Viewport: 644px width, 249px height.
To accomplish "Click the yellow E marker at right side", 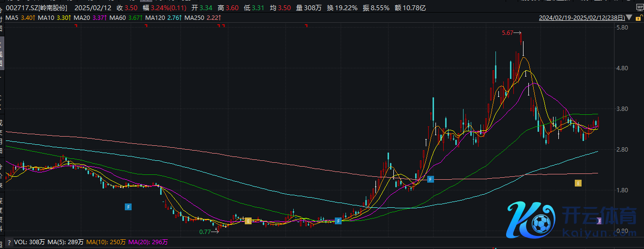I will click(x=577, y=183).
